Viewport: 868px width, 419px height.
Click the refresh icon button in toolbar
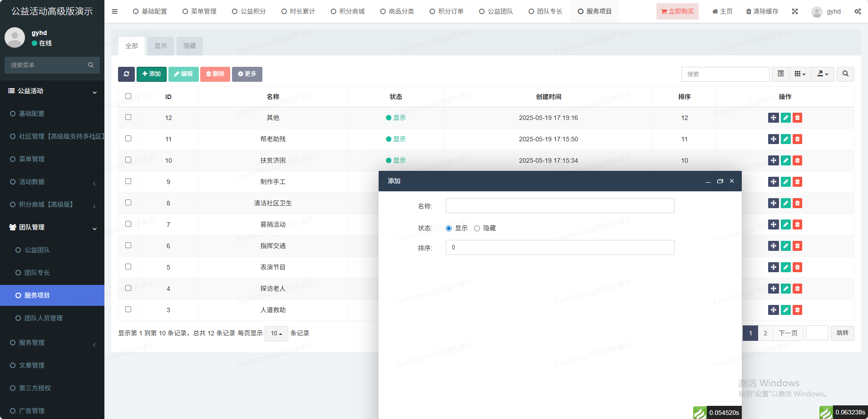click(x=126, y=74)
